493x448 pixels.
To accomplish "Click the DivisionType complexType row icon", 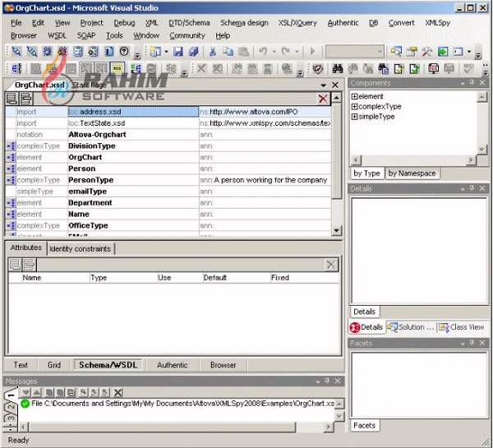I will 11,145.
